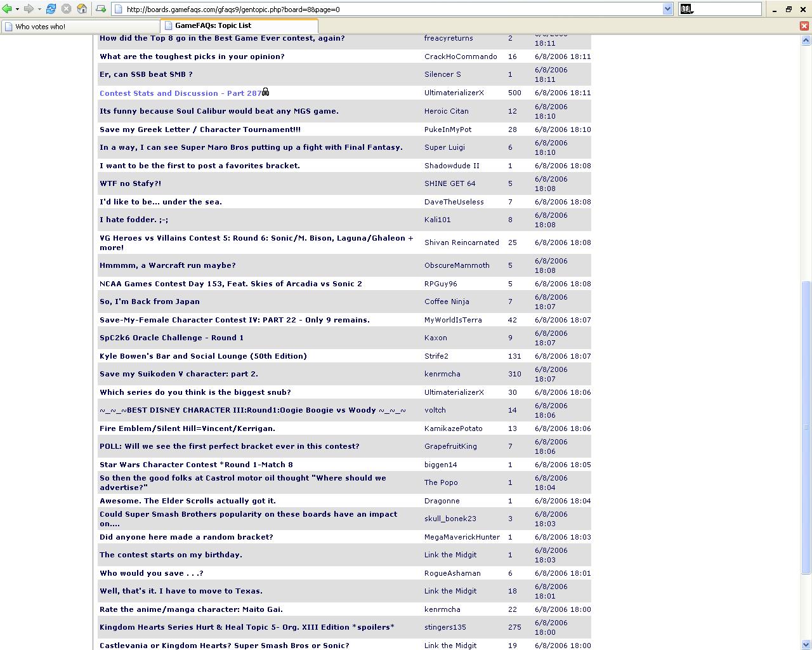This screenshot has height=650, width=812.
Task: Restore the browser window size
Action: click(x=789, y=9)
